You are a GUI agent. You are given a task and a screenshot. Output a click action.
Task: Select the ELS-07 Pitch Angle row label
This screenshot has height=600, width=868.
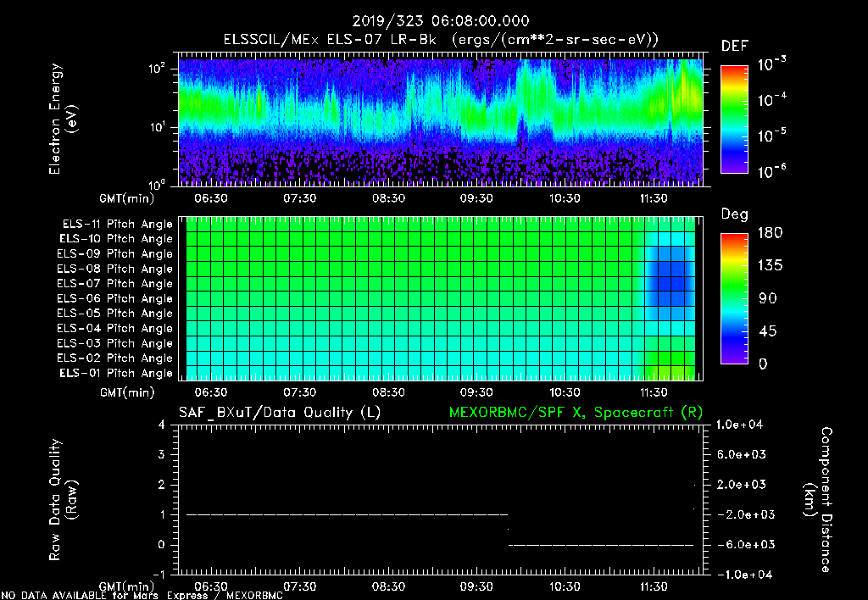114,283
